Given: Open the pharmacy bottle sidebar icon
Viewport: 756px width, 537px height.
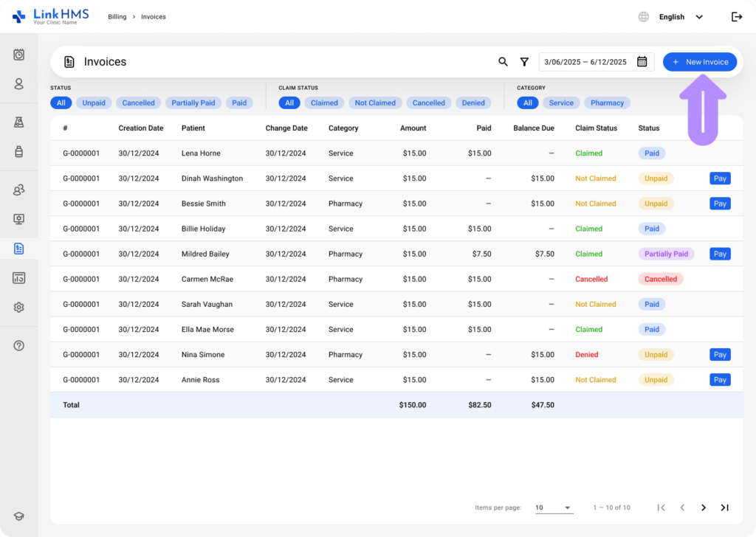Looking at the screenshot, I should [x=18, y=152].
